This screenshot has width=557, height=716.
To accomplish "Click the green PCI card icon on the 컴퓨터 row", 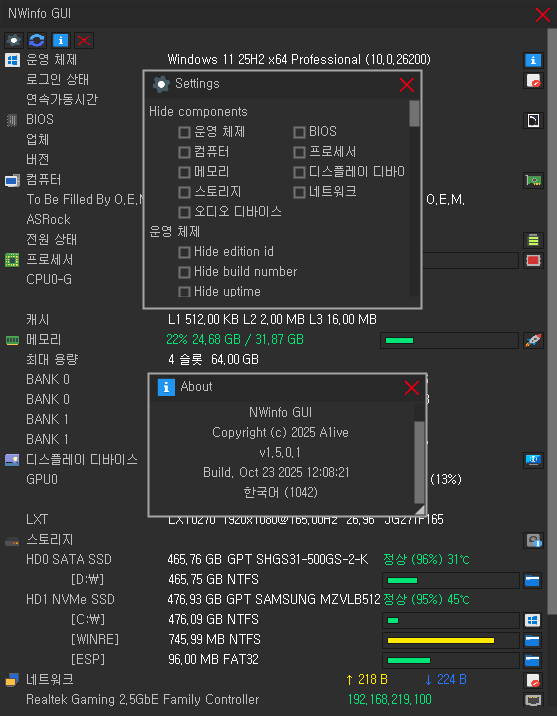I will pyautogui.click(x=533, y=180).
